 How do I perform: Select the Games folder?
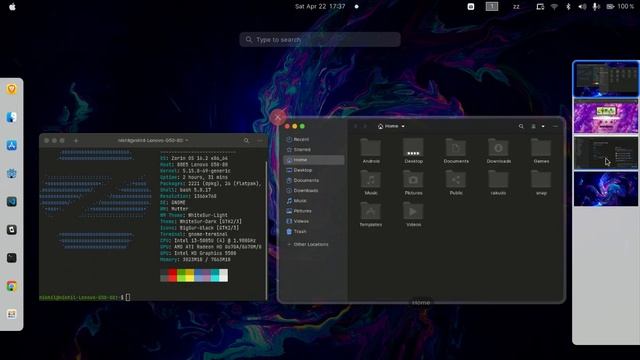pos(541,151)
